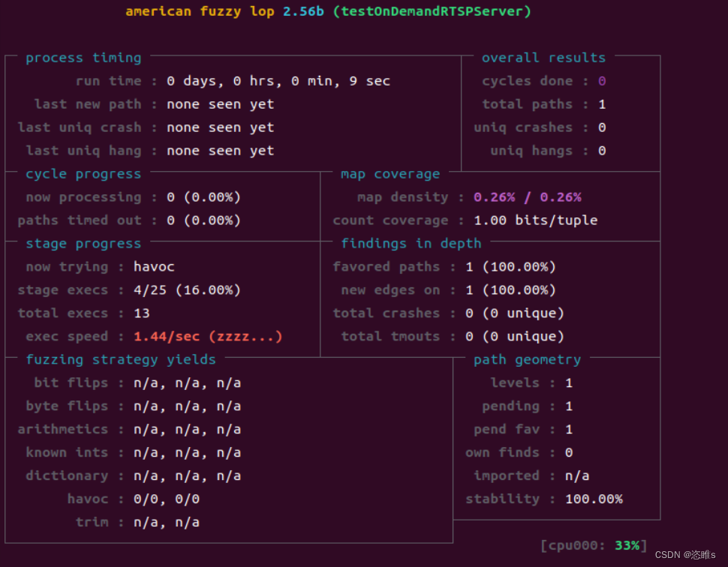This screenshot has width=728, height=567.
Task: Click count coverage value '1.00 bits/tuple'
Action: [x=535, y=220]
